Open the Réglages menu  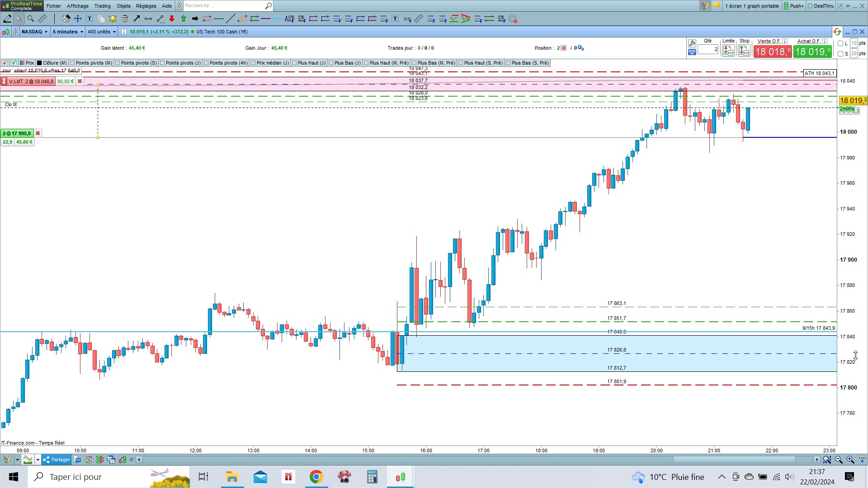pyautogui.click(x=146, y=6)
